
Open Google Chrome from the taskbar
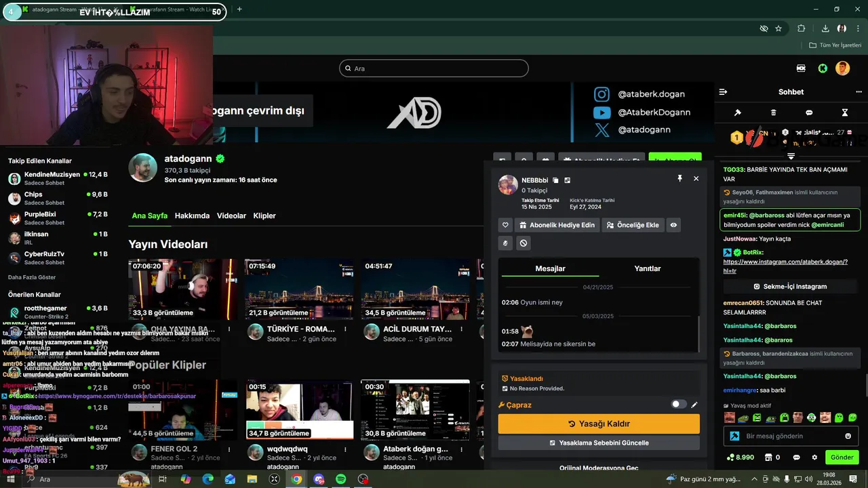(x=296, y=479)
